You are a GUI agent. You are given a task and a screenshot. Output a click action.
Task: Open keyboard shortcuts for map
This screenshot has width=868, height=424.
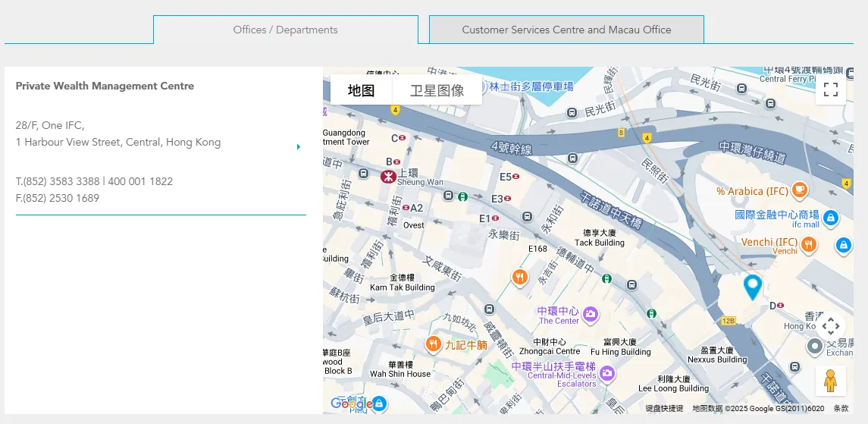click(664, 409)
